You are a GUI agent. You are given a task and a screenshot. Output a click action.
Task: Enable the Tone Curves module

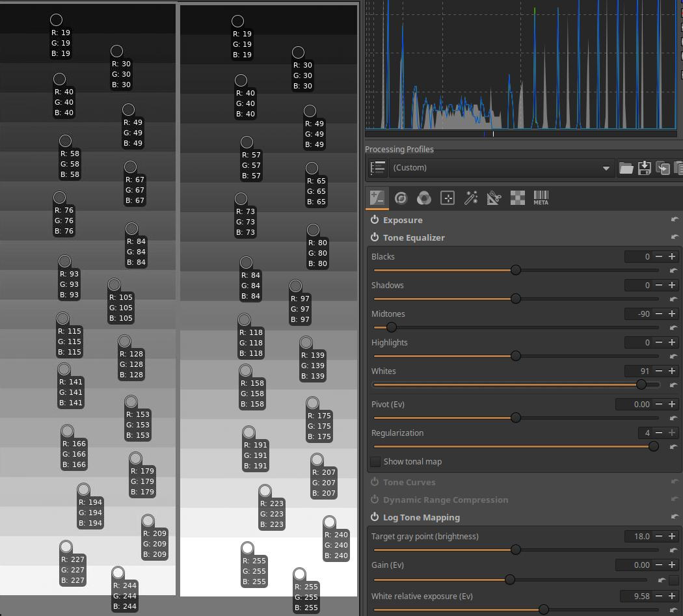click(x=375, y=483)
